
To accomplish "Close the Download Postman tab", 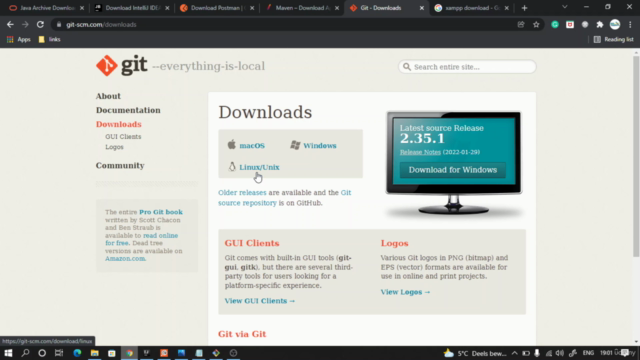I will (252, 8).
